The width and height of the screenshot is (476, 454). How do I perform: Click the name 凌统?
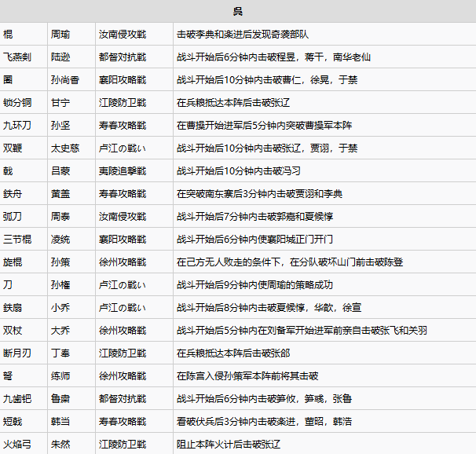point(60,239)
